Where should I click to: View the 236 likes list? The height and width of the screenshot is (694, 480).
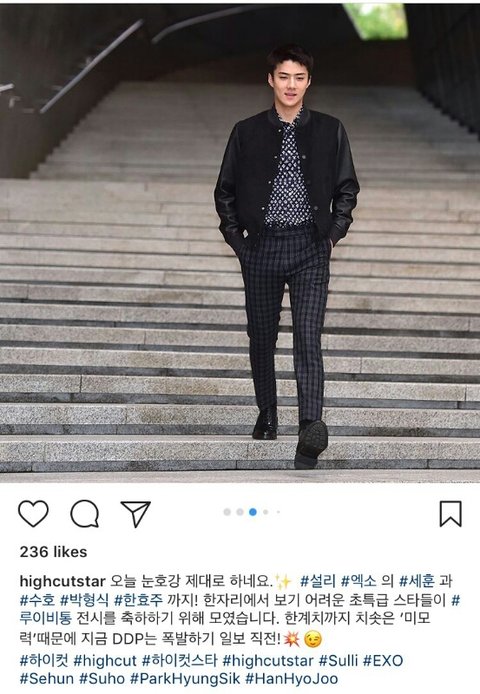click(53, 552)
